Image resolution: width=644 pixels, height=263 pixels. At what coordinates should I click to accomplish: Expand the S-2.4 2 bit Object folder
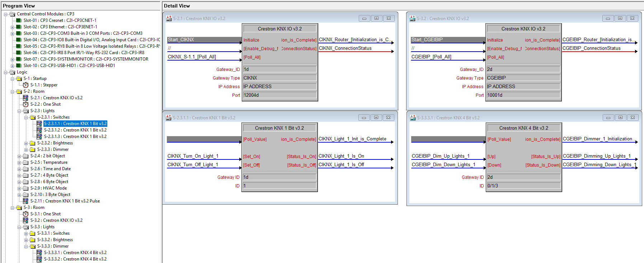(19, 156)
